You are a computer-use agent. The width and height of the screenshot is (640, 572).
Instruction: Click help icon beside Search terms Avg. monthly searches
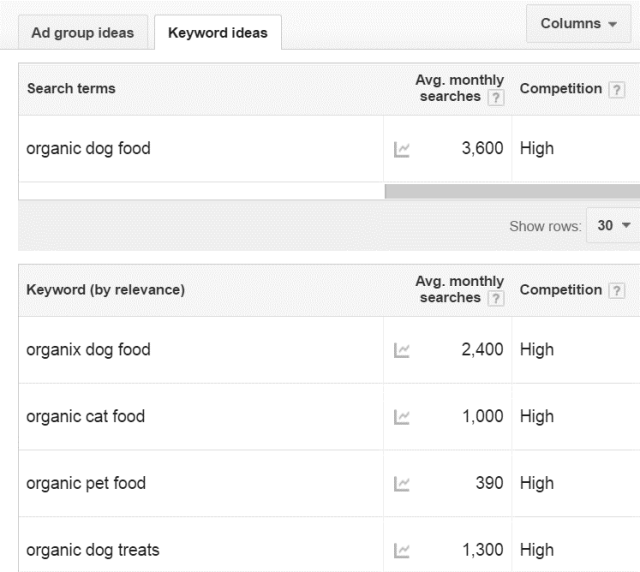click(496, 97)
